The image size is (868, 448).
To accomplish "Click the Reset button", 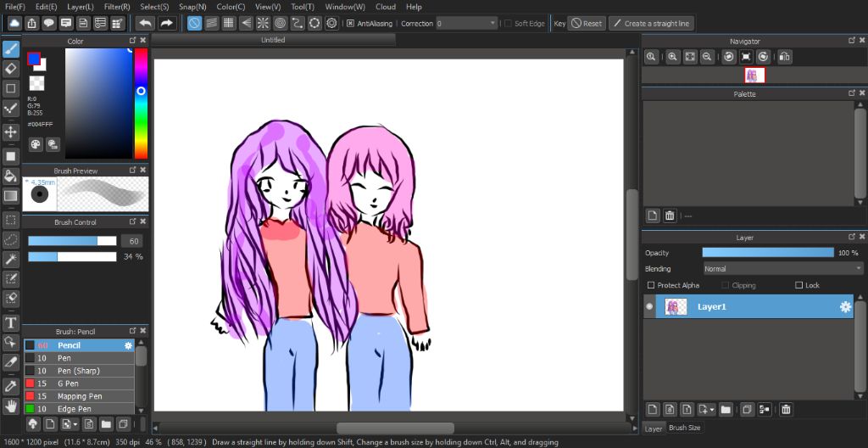I will point(587,23).
